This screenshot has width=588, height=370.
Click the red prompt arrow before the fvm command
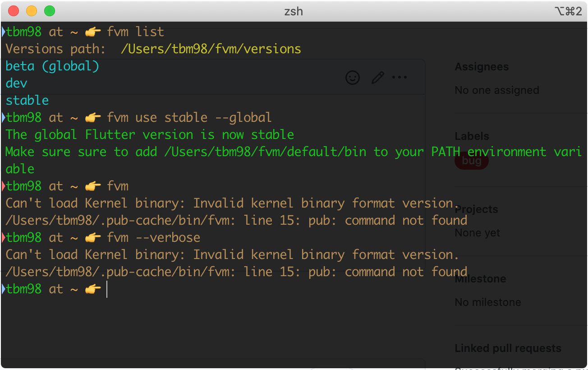pos(2,186)
